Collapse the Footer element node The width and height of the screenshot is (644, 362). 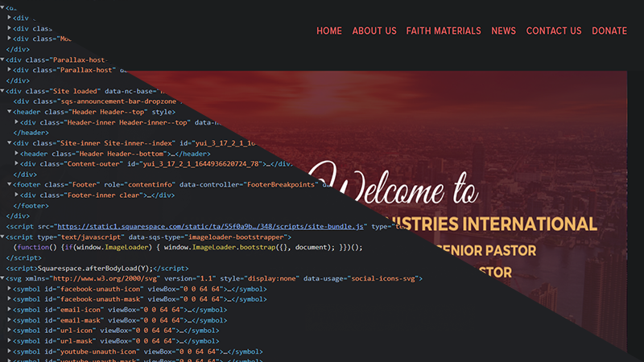click(10, 184)
